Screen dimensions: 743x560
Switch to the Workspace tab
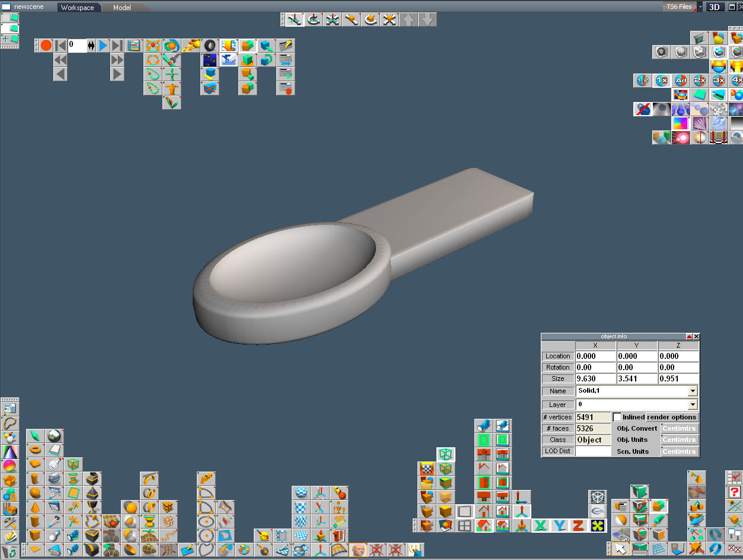click(x=77, y=8)
